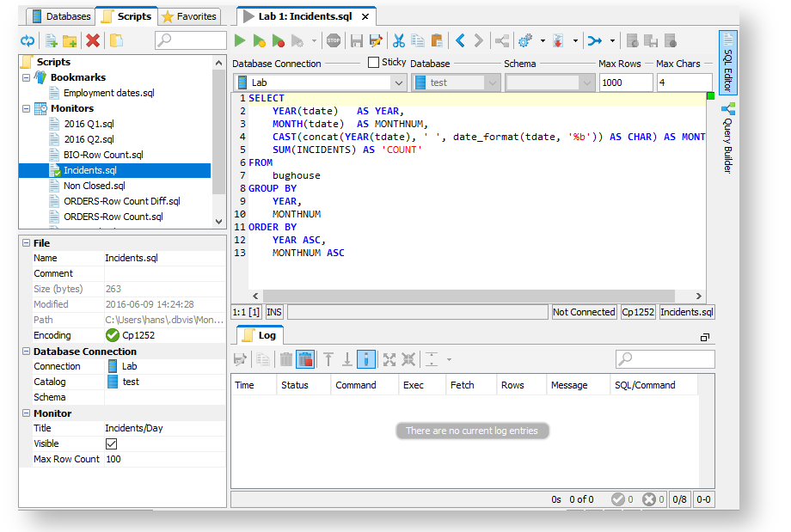Expand all log entries icon
Screen dimensions: 791x532
coord(389,359)
